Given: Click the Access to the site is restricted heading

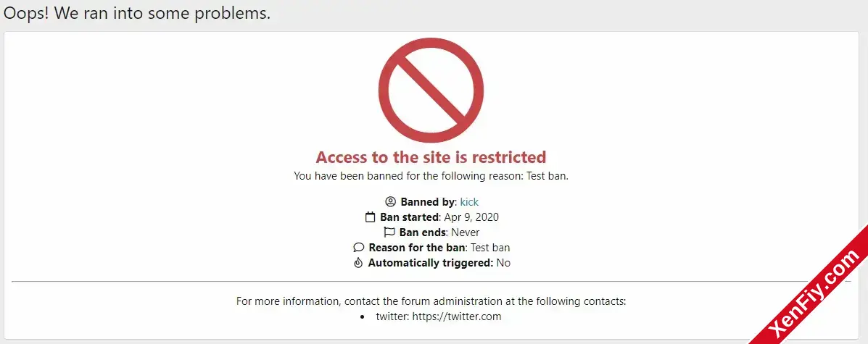Looking at the screenshot, I should [431, 157].
